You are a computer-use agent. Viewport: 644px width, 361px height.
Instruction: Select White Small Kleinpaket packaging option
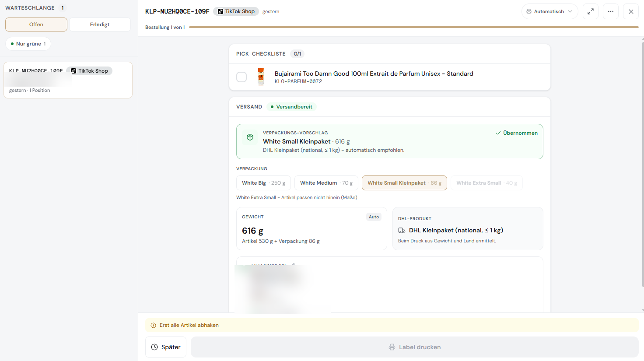tap(404, 183)
